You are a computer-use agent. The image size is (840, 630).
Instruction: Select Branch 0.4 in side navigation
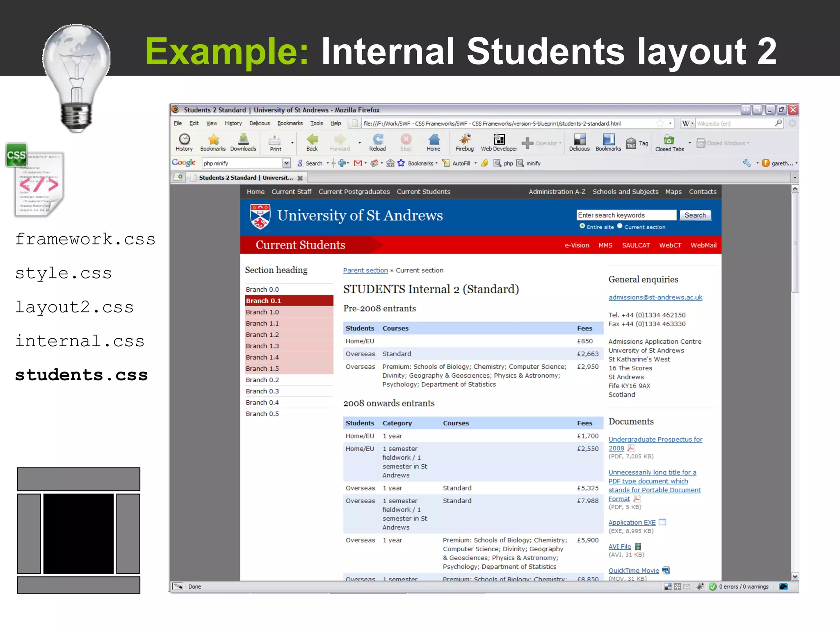289,403
